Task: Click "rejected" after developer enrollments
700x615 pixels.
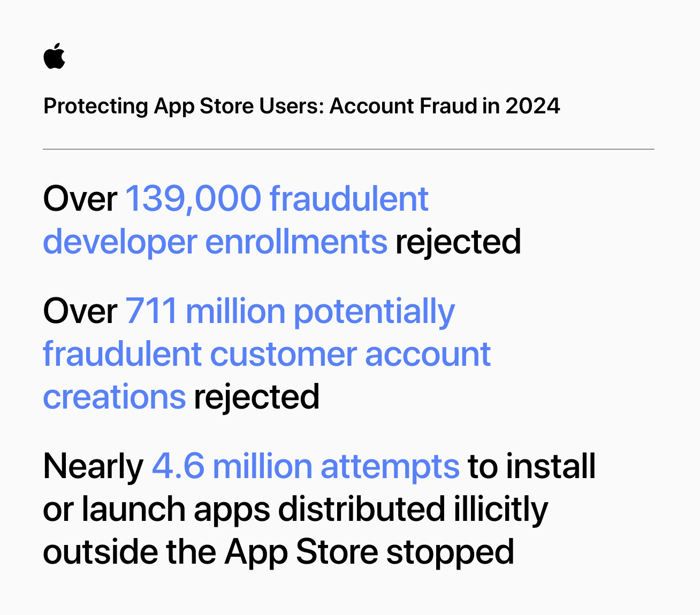Action: coord(458,242)
